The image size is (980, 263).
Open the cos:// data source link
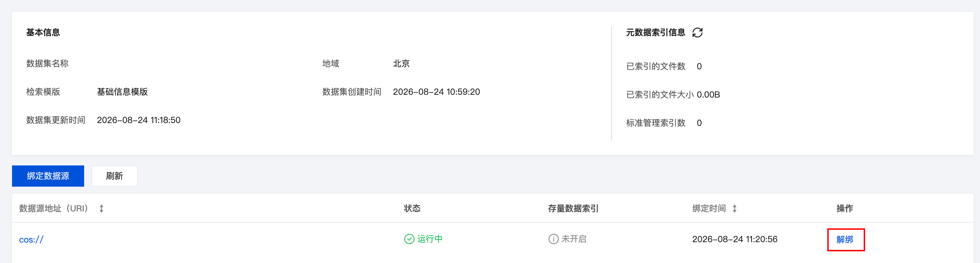(31, 240)
